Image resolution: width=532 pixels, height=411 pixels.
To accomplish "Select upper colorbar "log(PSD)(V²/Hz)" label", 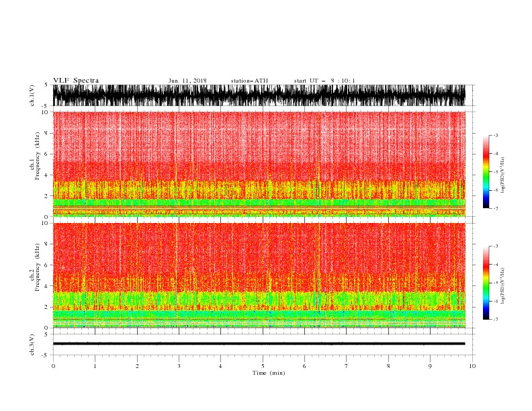I will 502,175.
